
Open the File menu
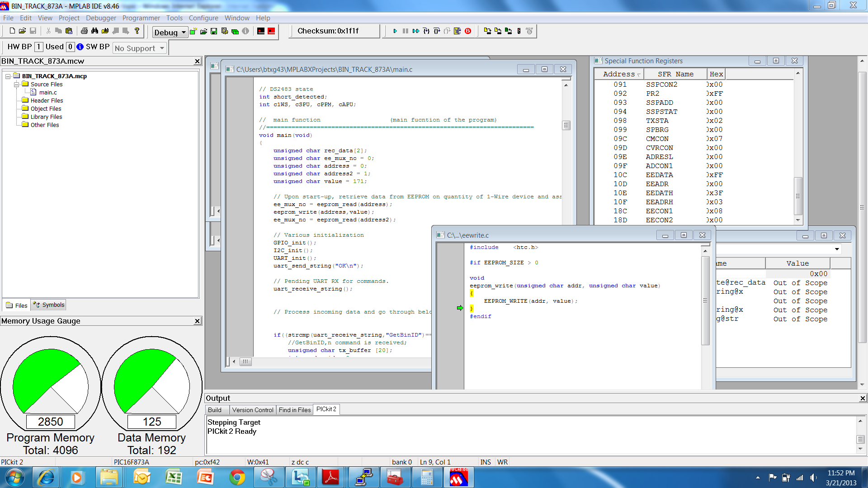8,18
